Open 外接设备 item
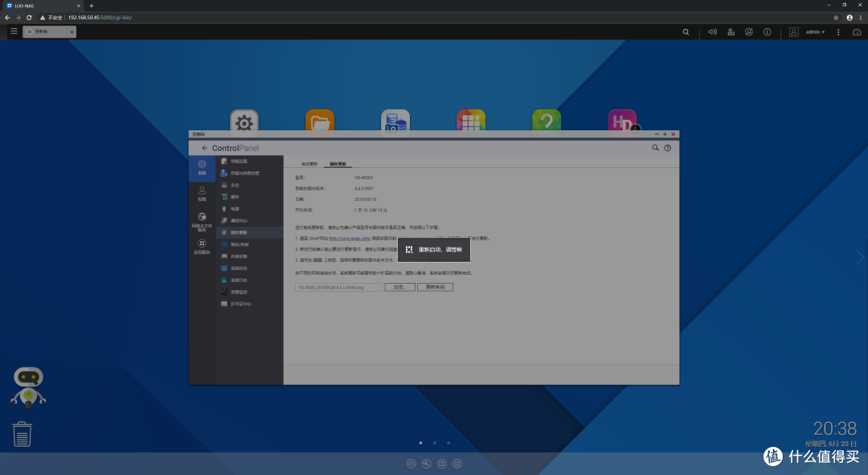 250,256
